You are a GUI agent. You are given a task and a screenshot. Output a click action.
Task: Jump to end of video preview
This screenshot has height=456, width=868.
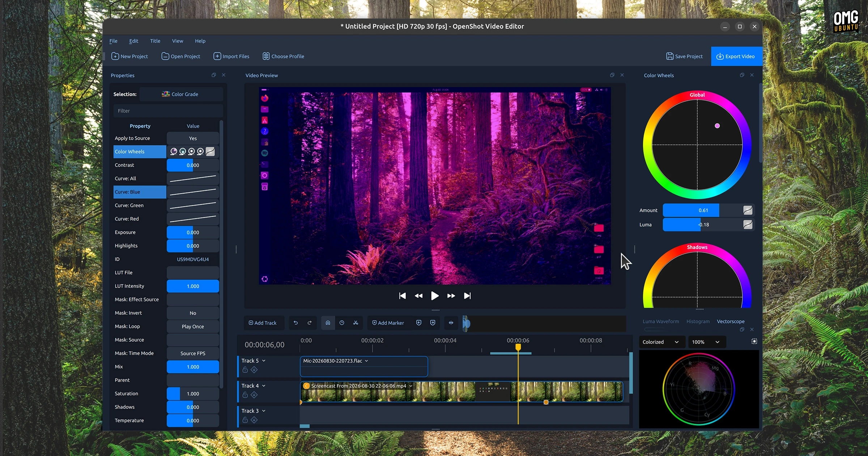(x=467, y=296)
